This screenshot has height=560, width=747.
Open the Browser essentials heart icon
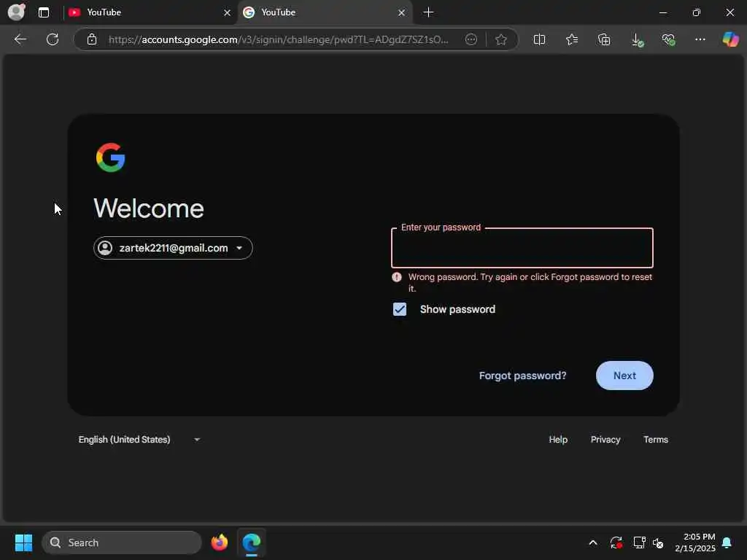[x=668, y=39]
